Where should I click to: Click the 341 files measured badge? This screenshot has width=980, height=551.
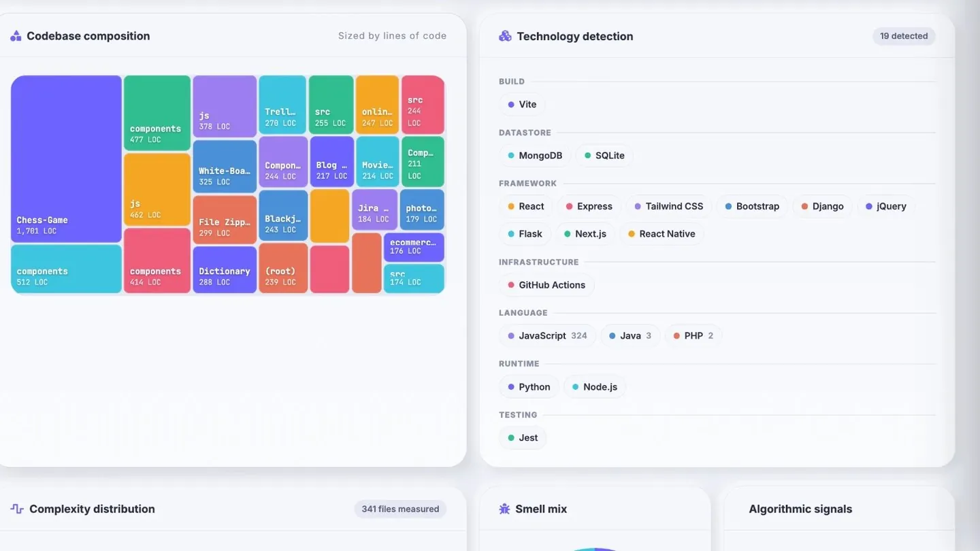click(x=400, y=509)
